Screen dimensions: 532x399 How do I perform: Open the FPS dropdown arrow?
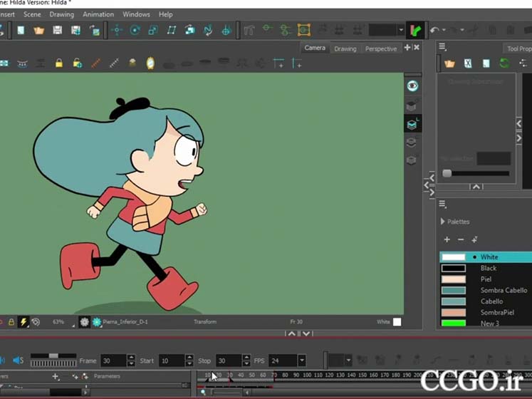[302, 361]
